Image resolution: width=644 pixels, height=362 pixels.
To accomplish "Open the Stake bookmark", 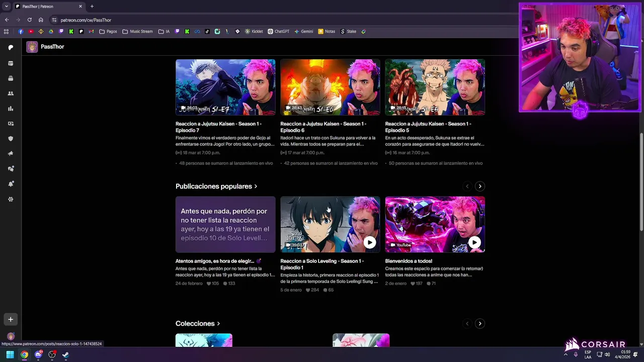I will (348, 31).
